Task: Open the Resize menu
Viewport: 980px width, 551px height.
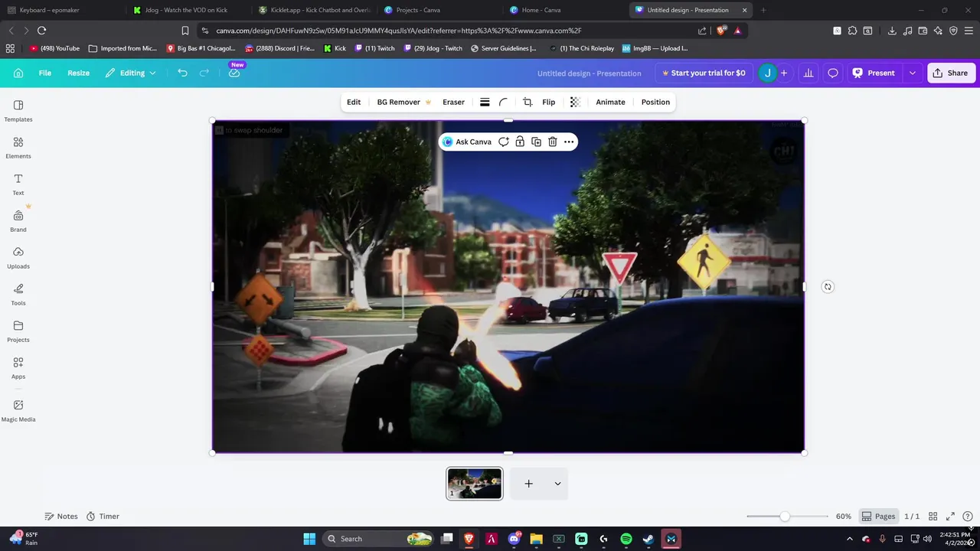Action: tap(78, 73)
